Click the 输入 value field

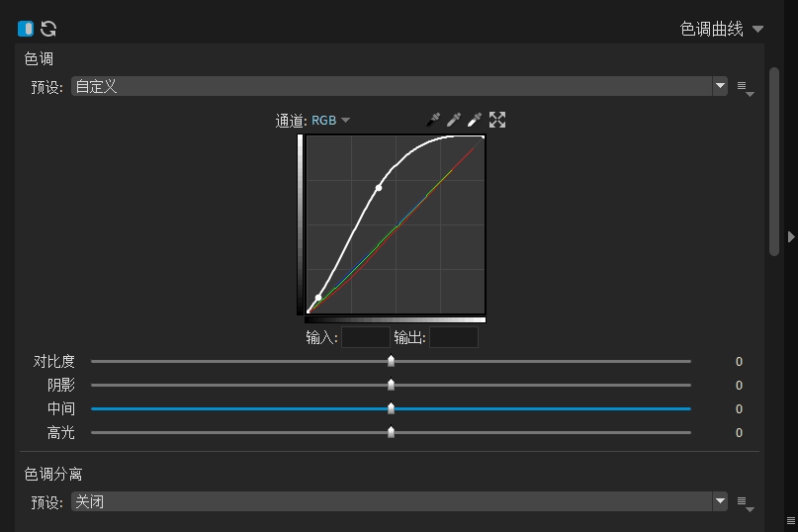tap(365, 338)
